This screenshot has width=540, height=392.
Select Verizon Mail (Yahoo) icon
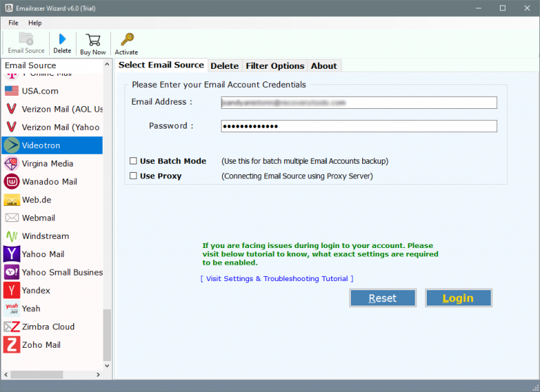click(x=11, y=127)
